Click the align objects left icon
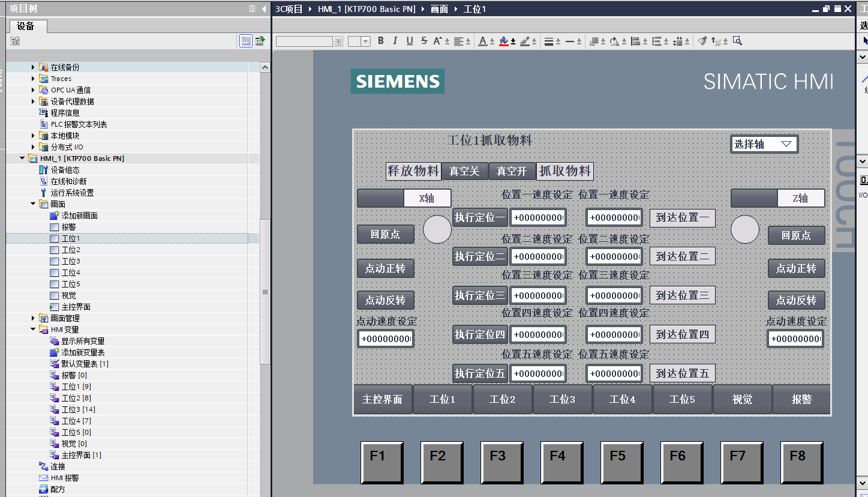The image size is (868, 497). pyautogui.click(x=635, y=41)
